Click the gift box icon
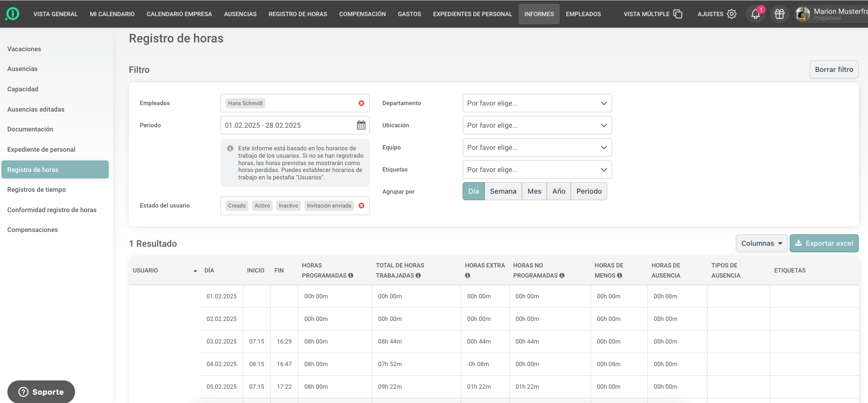The image size is (868, 403). coord(780,14)
